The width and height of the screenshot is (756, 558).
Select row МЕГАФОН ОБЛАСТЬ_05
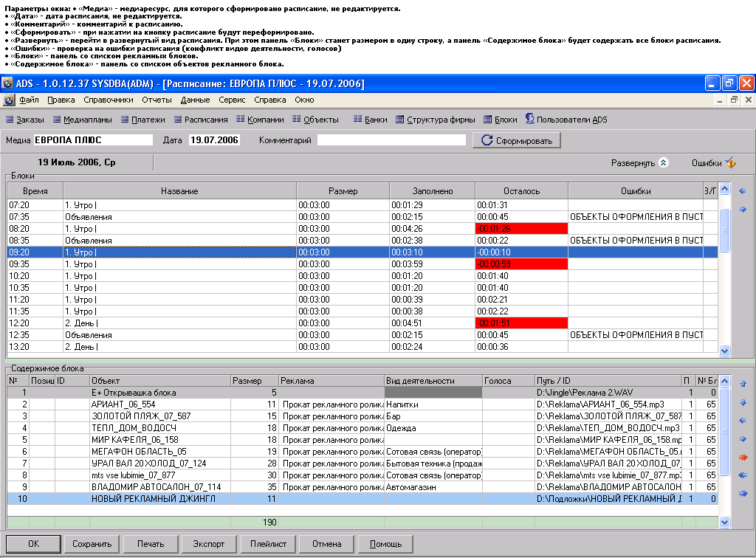coord(362,452)
